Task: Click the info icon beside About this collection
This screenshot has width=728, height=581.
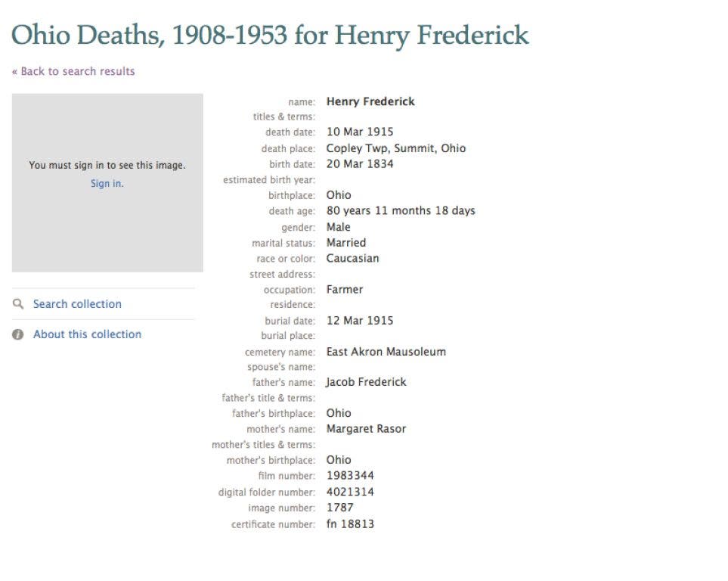Action: coord(17,334)
